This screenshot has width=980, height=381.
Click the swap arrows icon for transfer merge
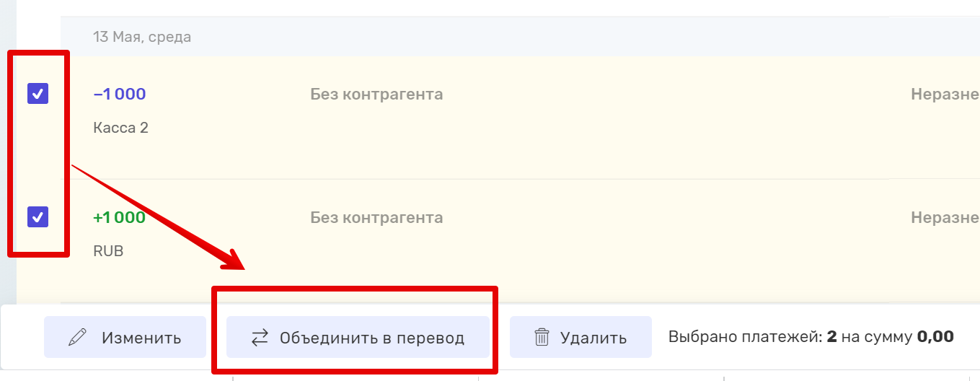[260, 337]
